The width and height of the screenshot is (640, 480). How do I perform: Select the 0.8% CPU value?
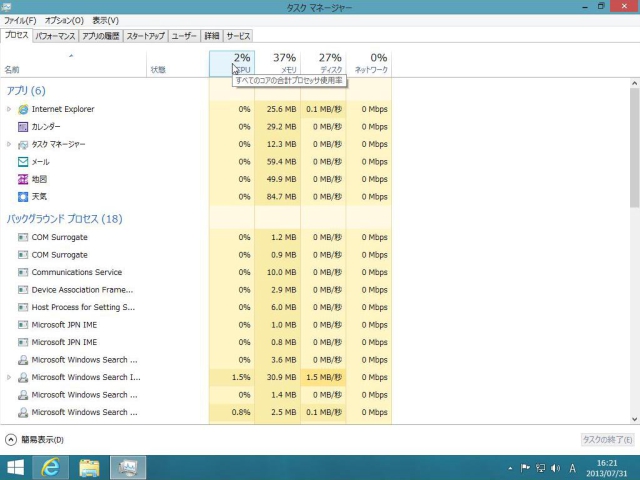(x=241, y=412)
